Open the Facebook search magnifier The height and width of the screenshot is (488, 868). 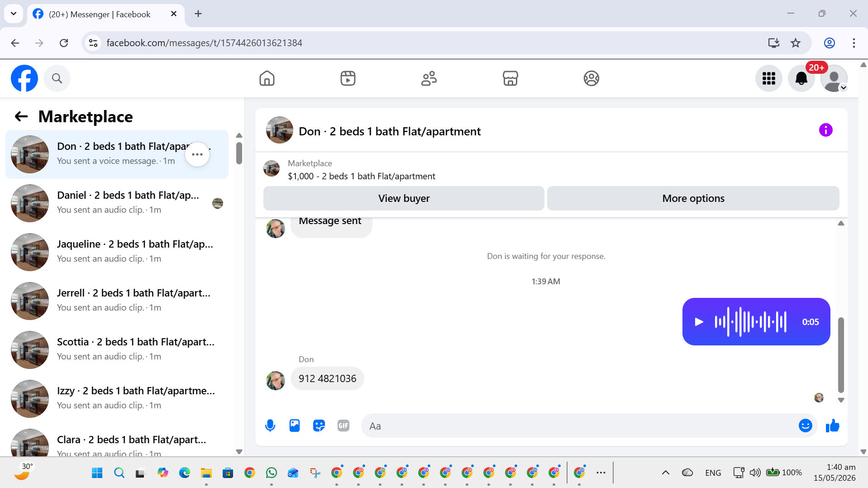pos(57,78)
